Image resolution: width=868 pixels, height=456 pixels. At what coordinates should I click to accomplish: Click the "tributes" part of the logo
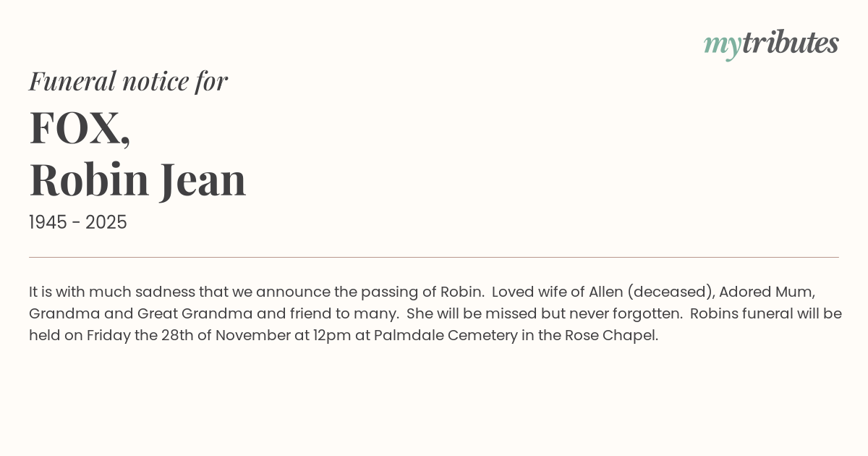tap(790, 43)
